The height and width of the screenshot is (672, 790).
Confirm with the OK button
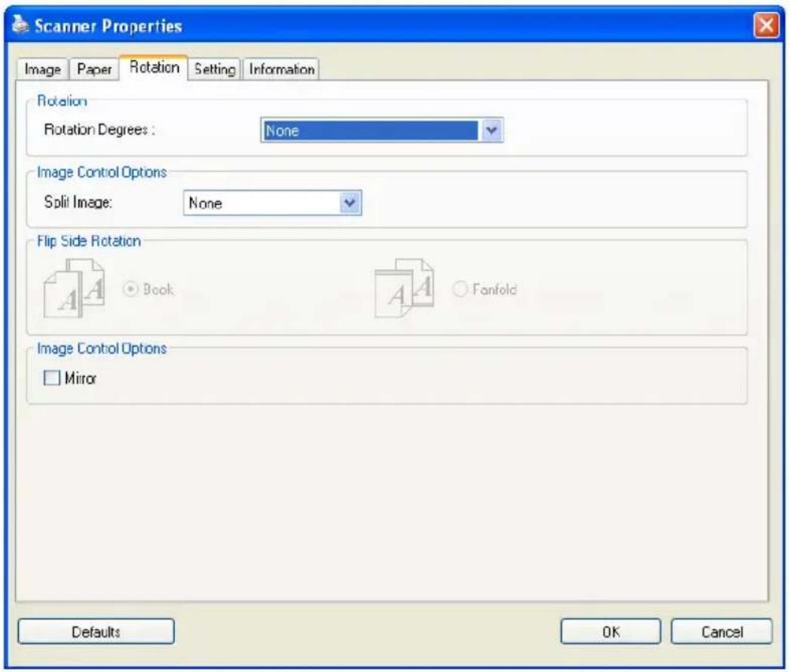point(611,632)
